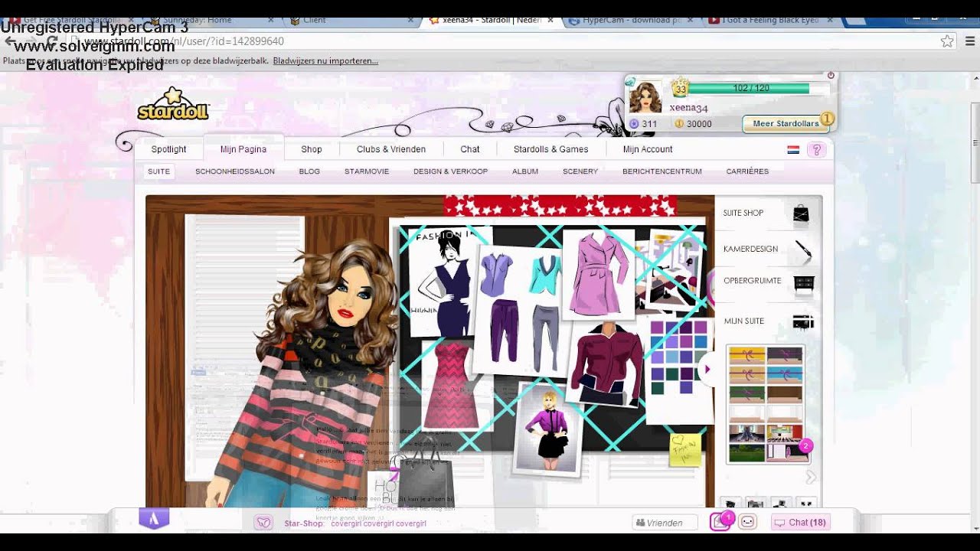Open Mijn Suite icon
This screenshot has width=980, height=551.
pyautogui.click(x=802, y=321)
